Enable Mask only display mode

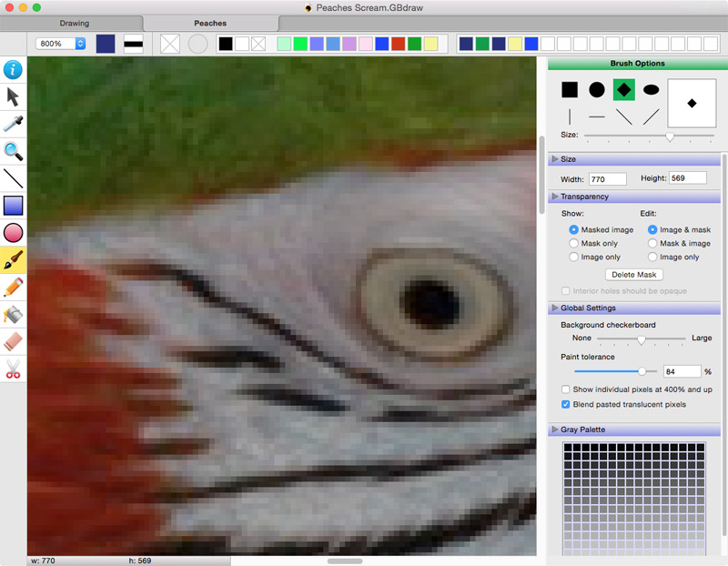point(571,243)
